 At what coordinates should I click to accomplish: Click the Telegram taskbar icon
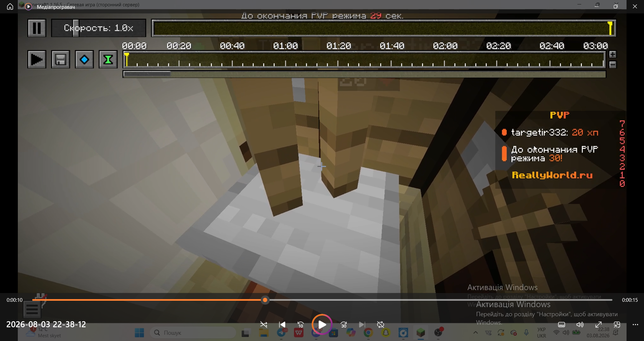282,333
